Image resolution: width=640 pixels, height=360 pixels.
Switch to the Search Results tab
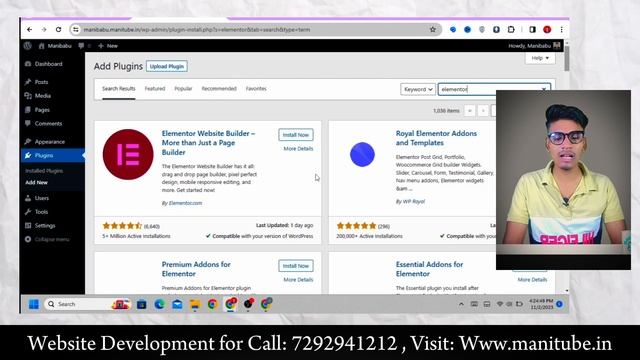point(118,89)
